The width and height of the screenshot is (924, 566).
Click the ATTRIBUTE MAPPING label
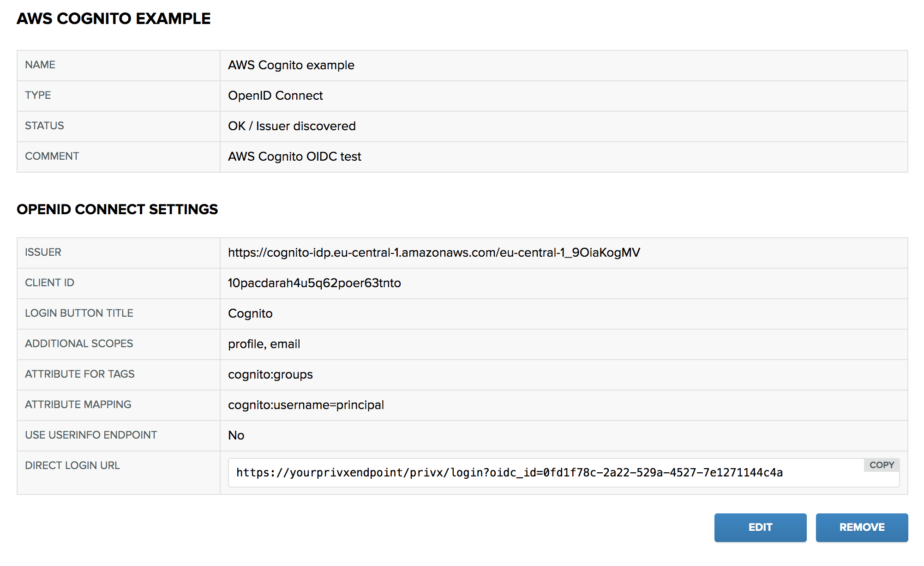click(78, 404)
